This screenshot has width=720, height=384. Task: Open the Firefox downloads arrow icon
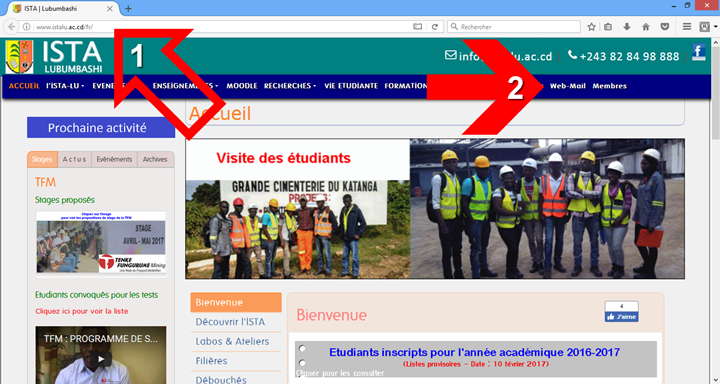(627, 27)
